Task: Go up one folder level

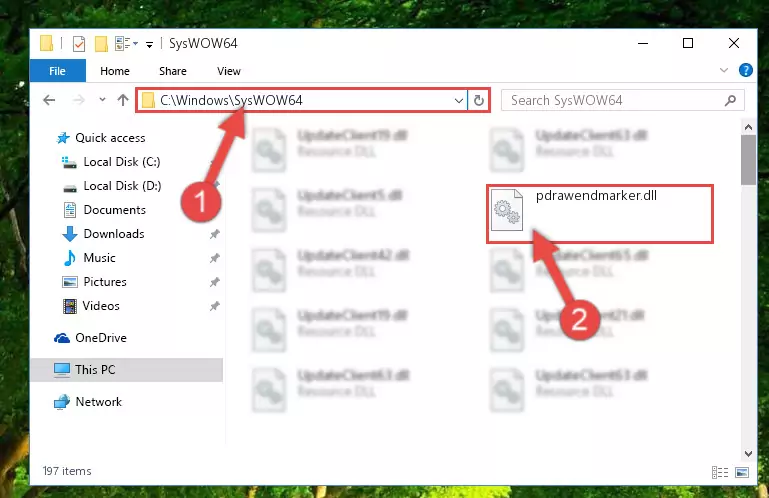Action: [x=123, y=100]
